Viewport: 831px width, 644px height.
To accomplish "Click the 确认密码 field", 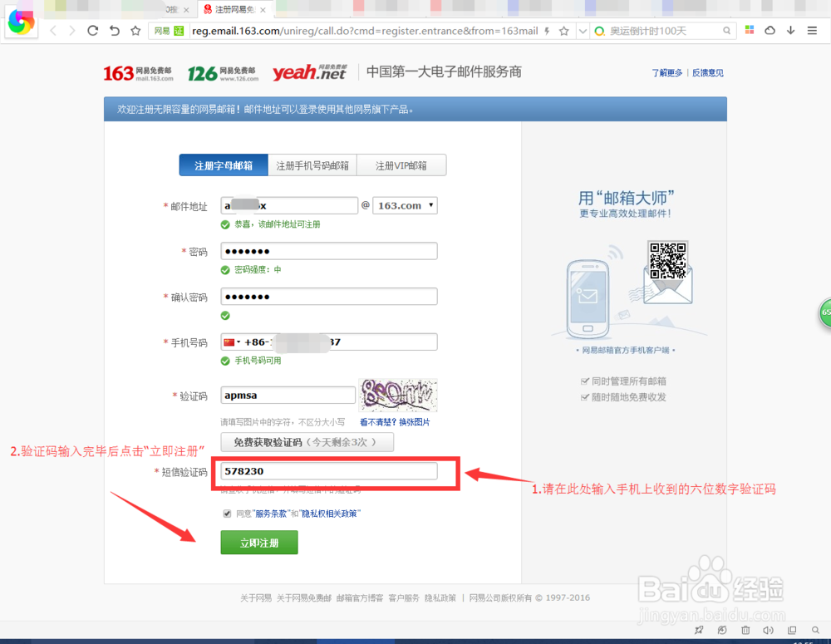I will tap(329, 297).
